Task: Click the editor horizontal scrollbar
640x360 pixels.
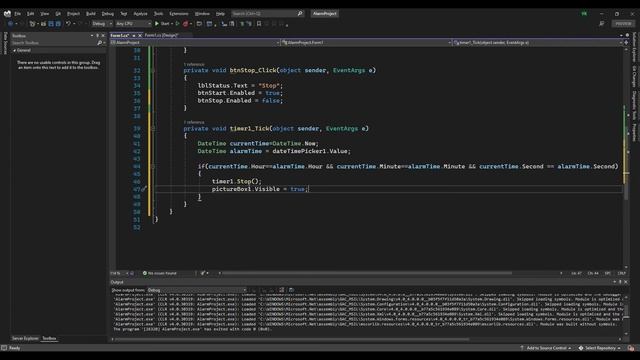Action: click(x=367, y=273)
